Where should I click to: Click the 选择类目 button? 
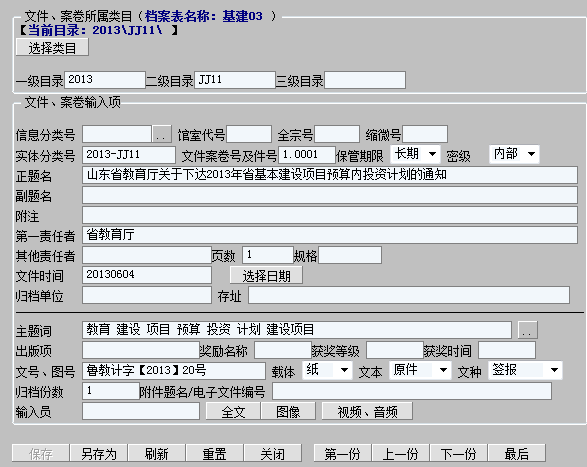click(x=52, y=48)
